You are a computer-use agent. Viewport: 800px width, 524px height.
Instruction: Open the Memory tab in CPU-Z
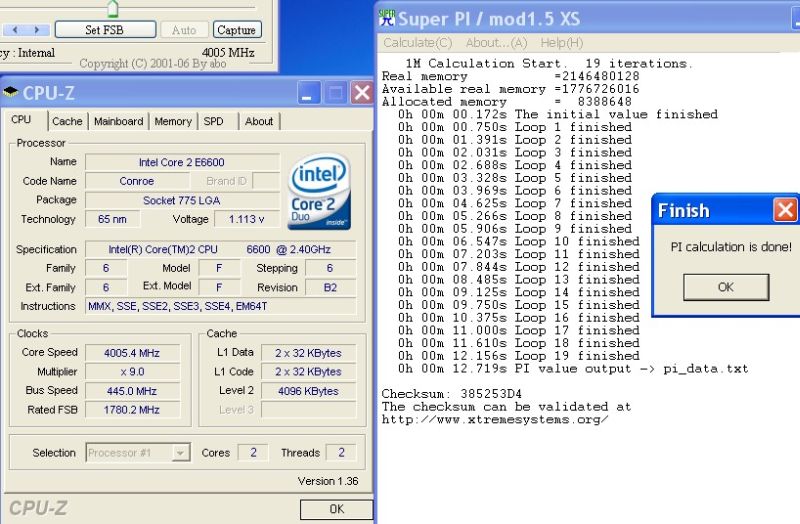(173, 121)
